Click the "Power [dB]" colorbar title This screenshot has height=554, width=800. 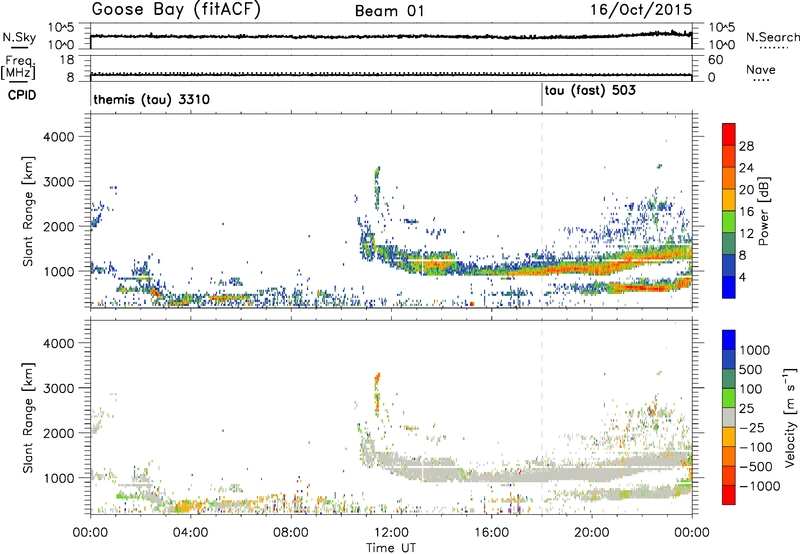(x=763, y=211)
